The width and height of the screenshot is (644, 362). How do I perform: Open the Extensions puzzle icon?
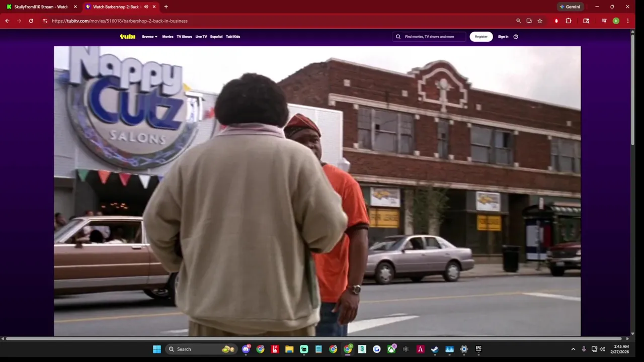coord(569,21)
